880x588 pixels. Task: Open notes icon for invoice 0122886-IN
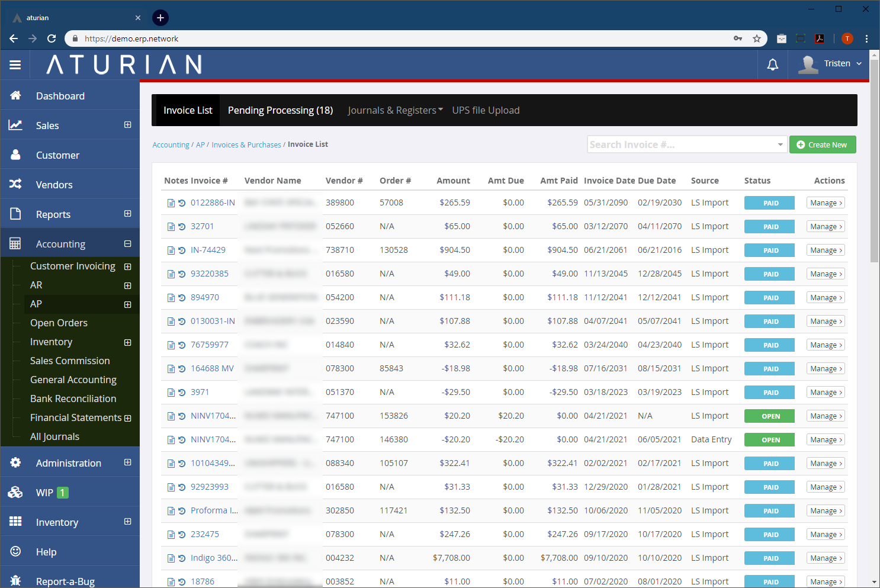[x=171, y=203]
